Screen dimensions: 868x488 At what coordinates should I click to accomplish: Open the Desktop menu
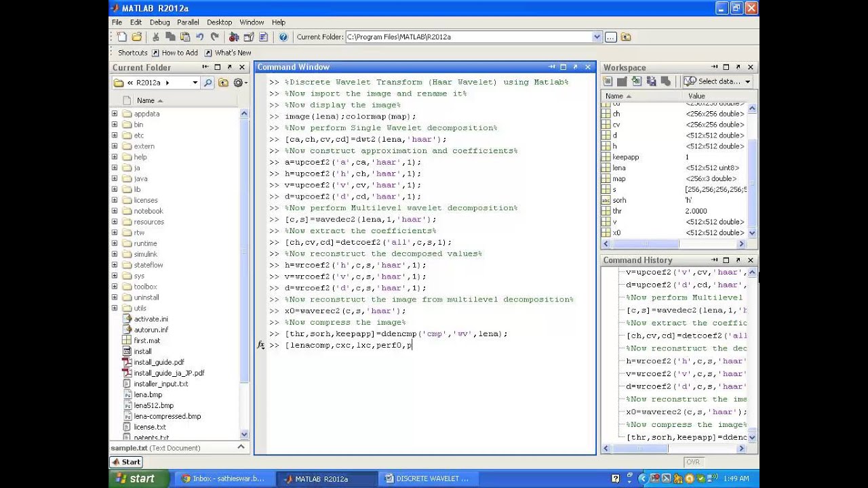point(219,22)
